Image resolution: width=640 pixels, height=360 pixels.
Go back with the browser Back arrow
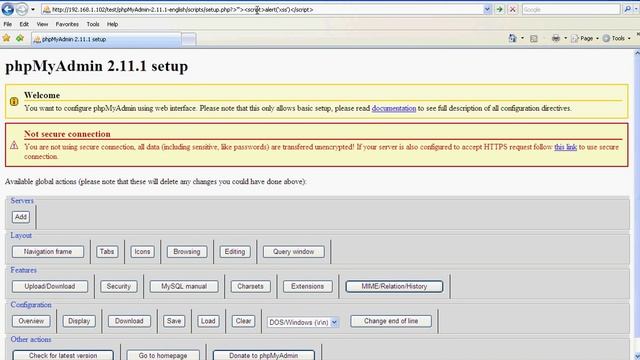(7, 9)
